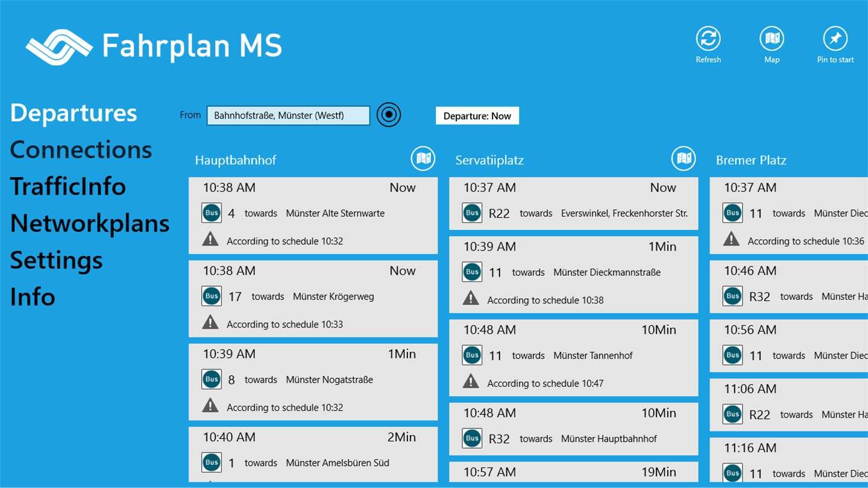Click the 1Min label on Nogatstraße card
The height and width of the screenshot is (488, 868).
point(401,354)
